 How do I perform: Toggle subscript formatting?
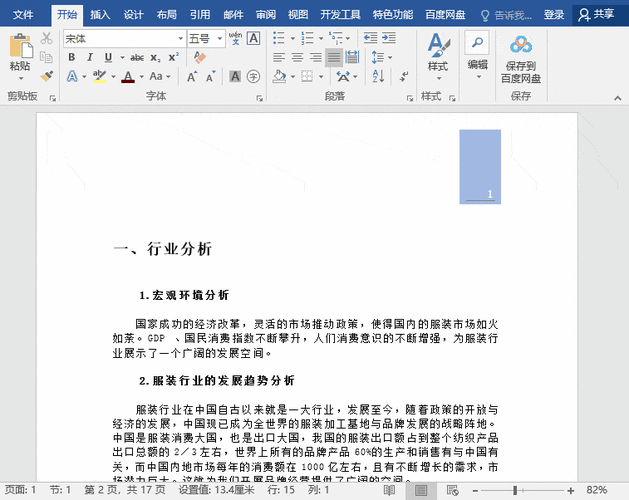coord(155,58)
